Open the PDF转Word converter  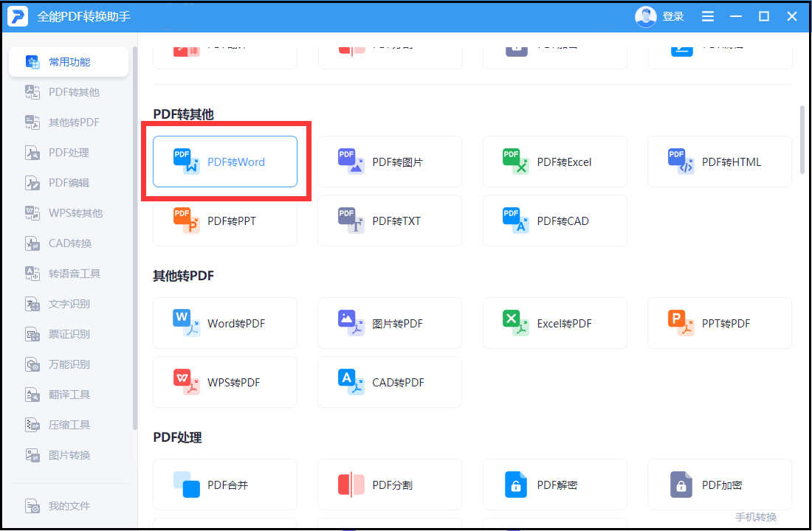pos(224,162)
